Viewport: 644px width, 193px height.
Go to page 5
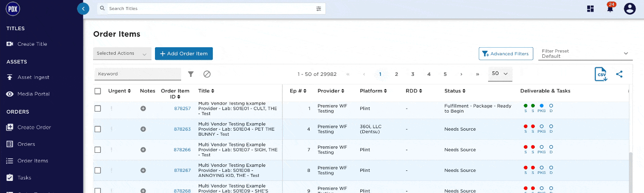tap(445, 74)
